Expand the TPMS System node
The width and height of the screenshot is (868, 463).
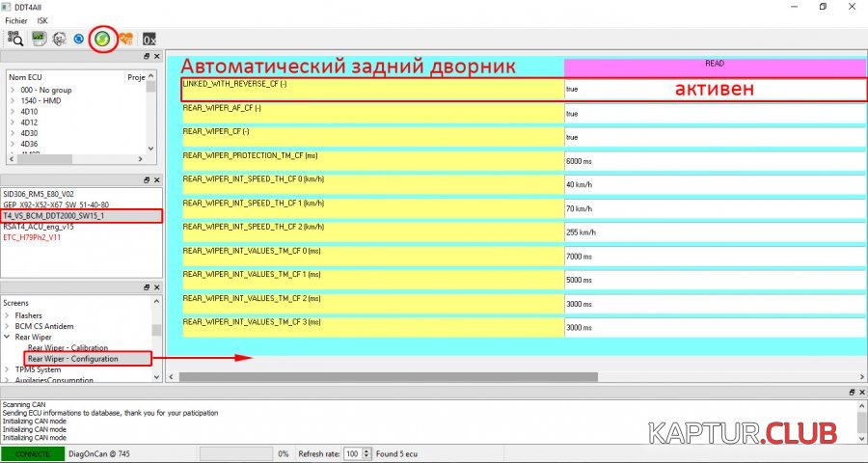tap(8, 369)
